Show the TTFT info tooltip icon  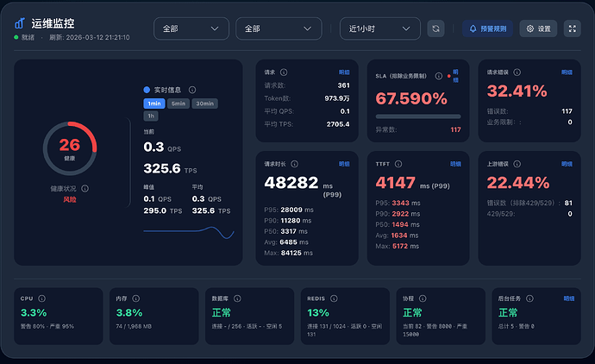[x=398, y=164]
